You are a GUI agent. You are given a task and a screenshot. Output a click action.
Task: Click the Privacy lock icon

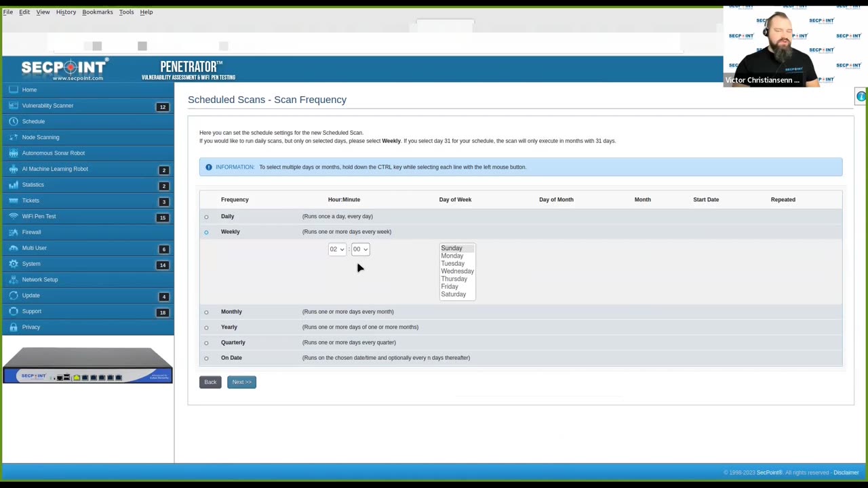pos(14,327)
